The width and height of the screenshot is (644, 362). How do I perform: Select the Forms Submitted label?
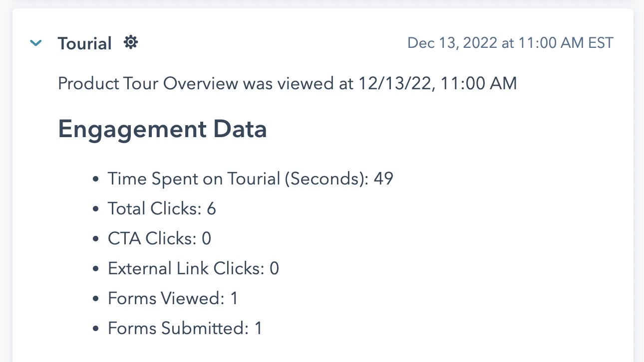[178, 328]
